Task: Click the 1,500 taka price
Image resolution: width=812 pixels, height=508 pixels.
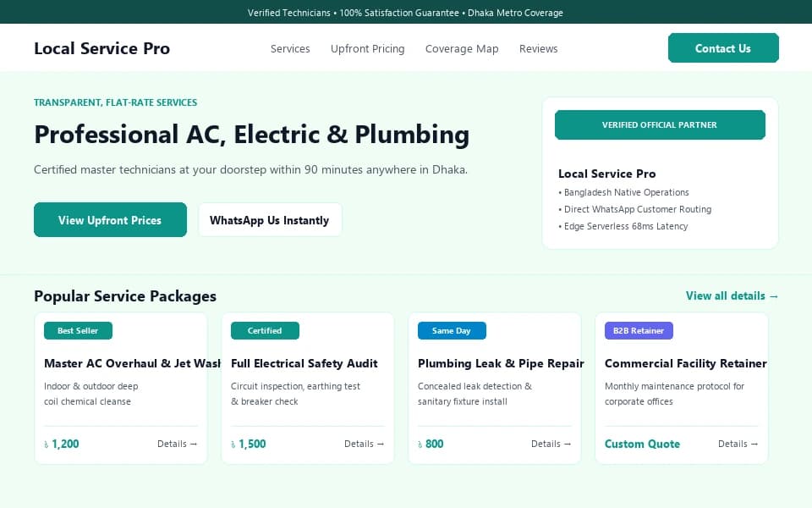Action: pyautogui.click(x=249, y=444)
